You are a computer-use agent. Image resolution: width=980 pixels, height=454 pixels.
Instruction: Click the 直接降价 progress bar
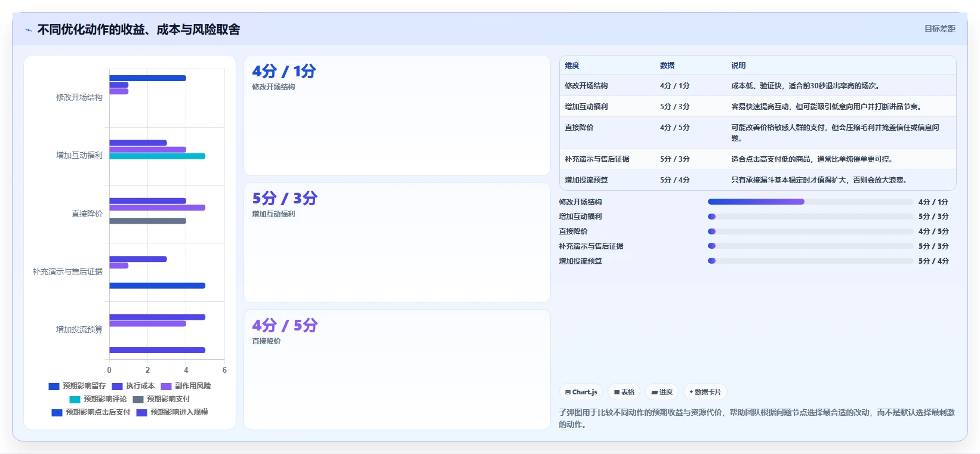point(810,231)
